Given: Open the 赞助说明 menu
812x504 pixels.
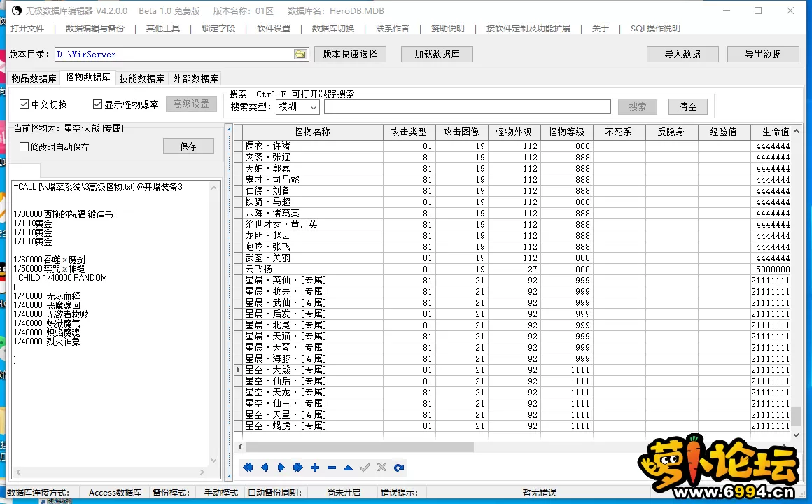Looking at the screenshot, I should click(448, 29).
